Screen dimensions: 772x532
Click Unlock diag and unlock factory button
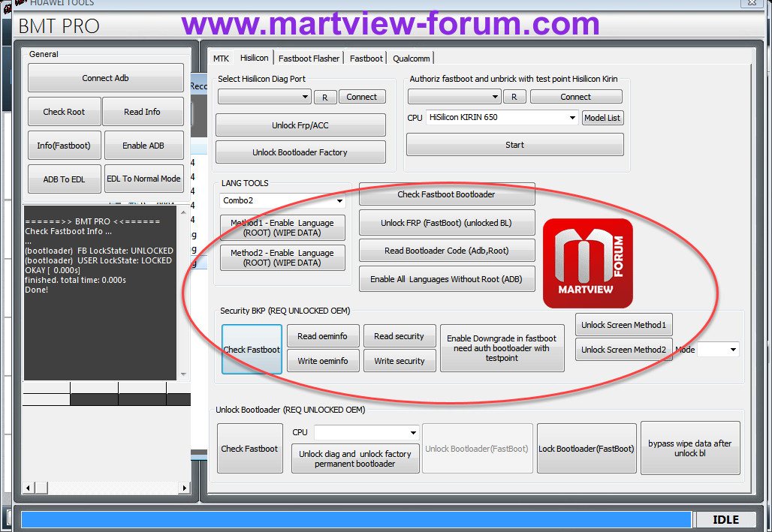click(355, 458)
